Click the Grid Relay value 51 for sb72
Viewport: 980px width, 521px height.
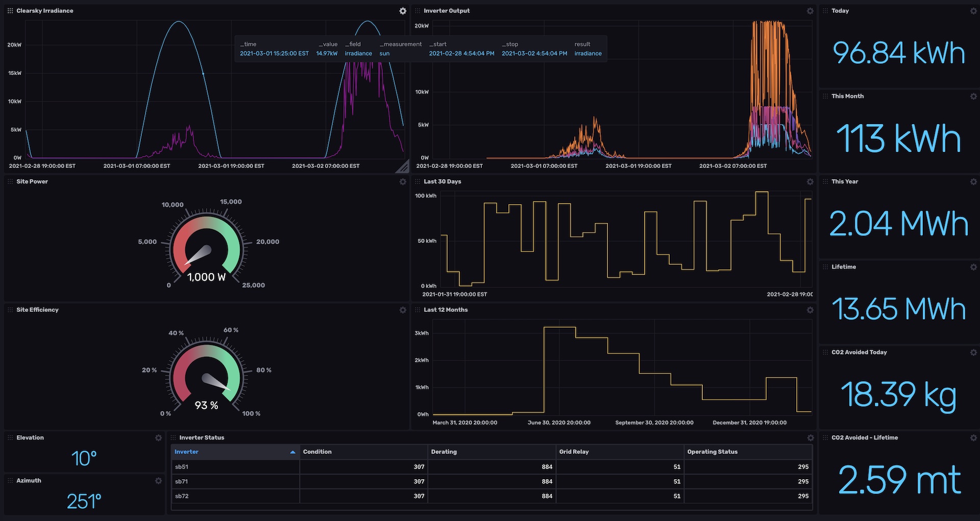click(677, 496)
